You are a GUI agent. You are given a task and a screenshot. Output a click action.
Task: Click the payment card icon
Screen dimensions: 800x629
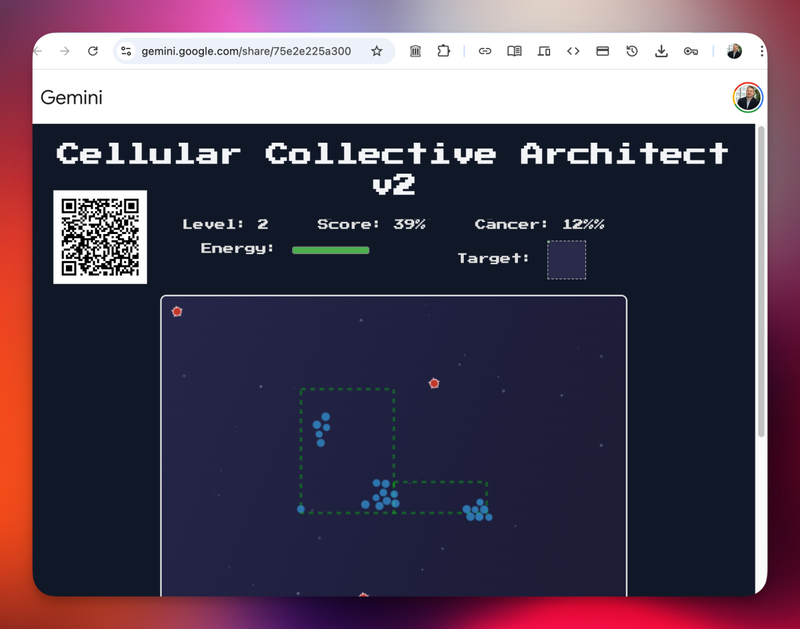coord(603,51)
